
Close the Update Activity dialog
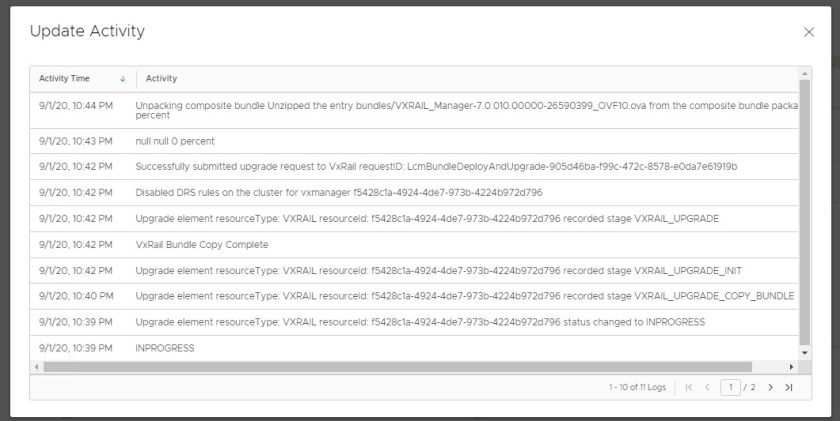809,32
